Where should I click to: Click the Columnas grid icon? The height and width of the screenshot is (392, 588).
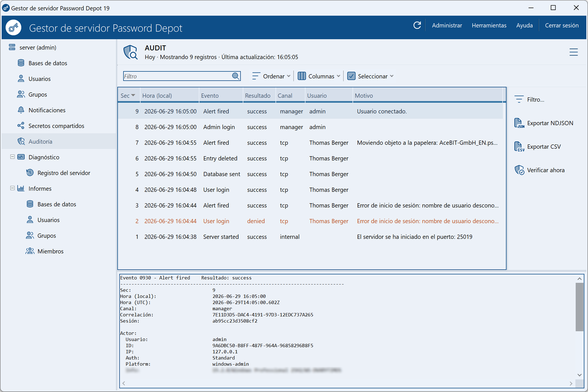(302, 76)
